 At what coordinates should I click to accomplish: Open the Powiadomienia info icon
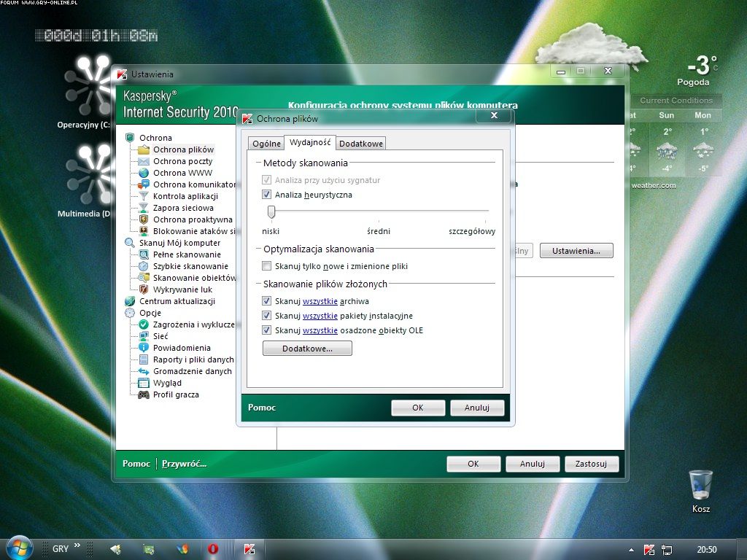tap(144, 348)
